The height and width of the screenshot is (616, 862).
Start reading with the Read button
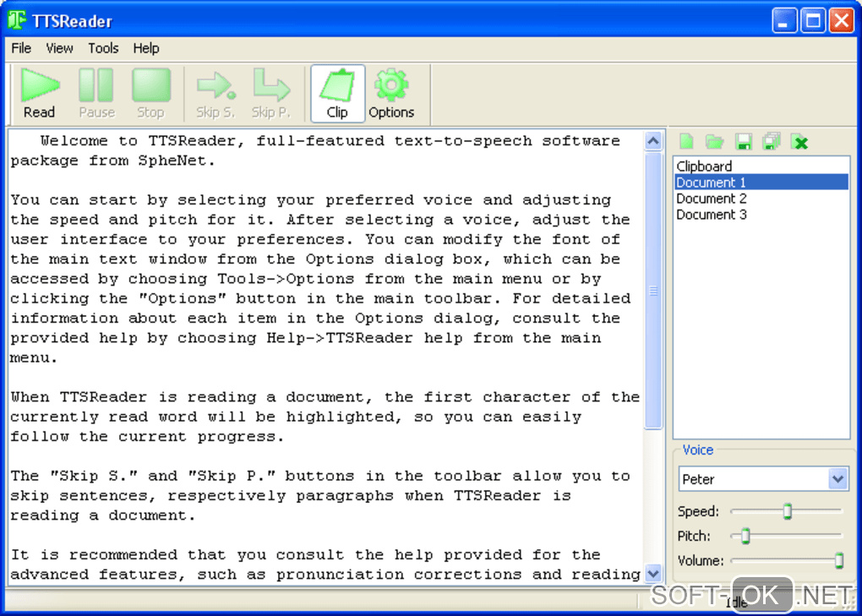tap(39, 94)
